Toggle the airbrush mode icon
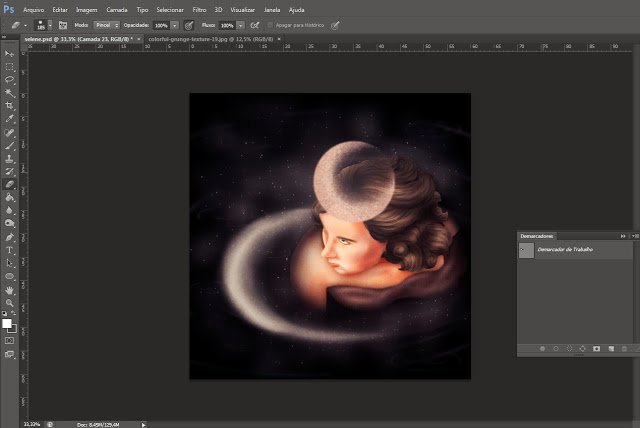 tap(255, 25)
